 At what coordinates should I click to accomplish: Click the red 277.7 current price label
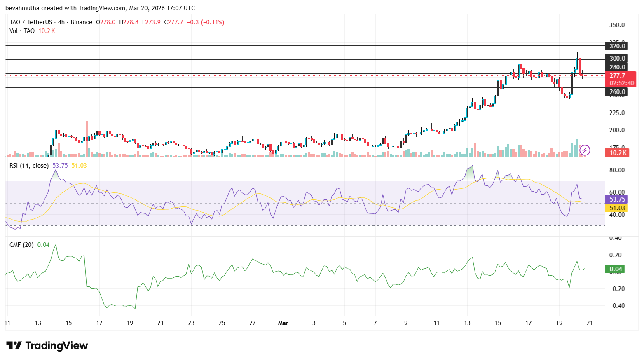[x=618, y=76]
